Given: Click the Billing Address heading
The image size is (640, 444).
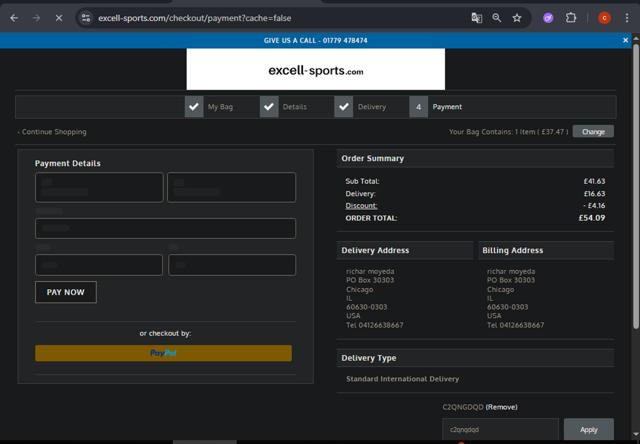Looking at the screenshot, I should [x=513, y=251].
